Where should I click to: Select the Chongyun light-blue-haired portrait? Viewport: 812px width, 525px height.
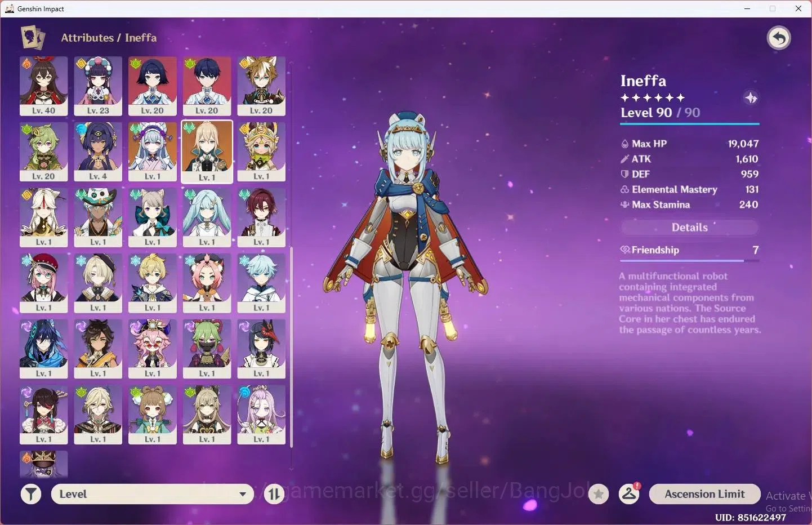(x=261, y=283)
